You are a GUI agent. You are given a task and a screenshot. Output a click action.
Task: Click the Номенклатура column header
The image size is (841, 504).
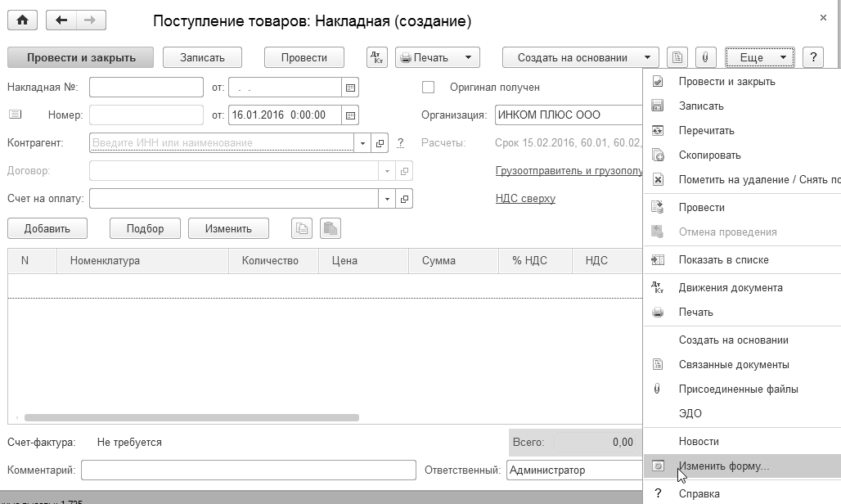click(x=142, y=260)
